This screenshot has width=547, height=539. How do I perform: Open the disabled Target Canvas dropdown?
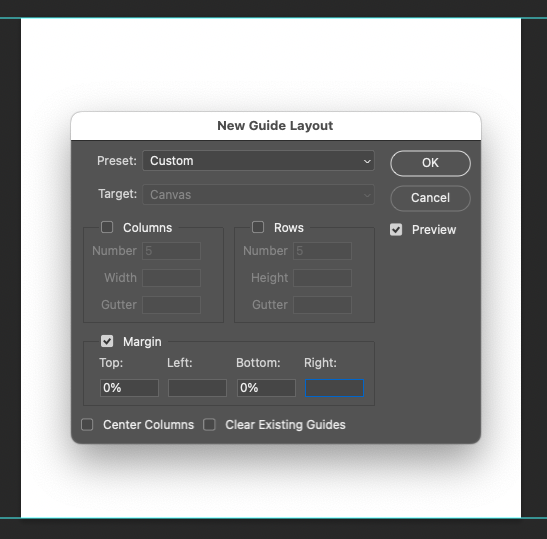pyautogui.click(x=258, y=194)
